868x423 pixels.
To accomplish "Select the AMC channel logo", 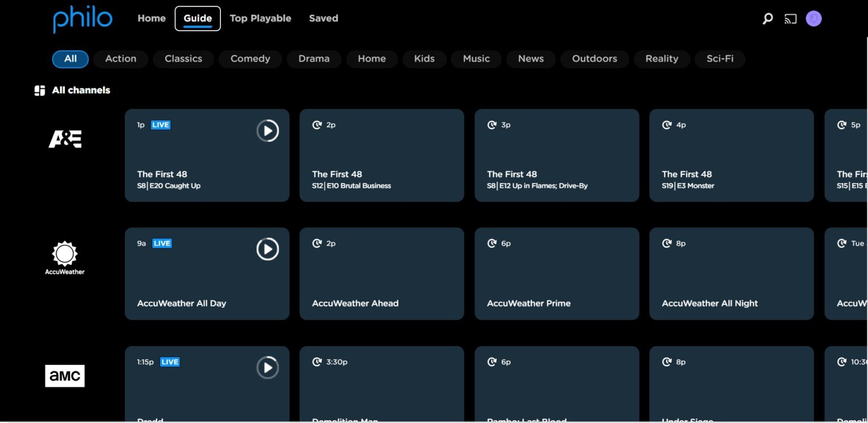I will 64,375.
